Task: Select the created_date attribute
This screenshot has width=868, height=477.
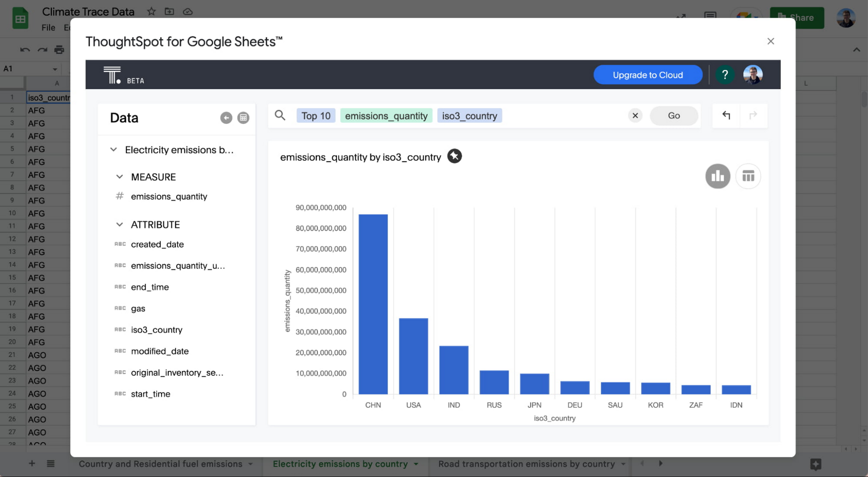Action: coord(158,244)
